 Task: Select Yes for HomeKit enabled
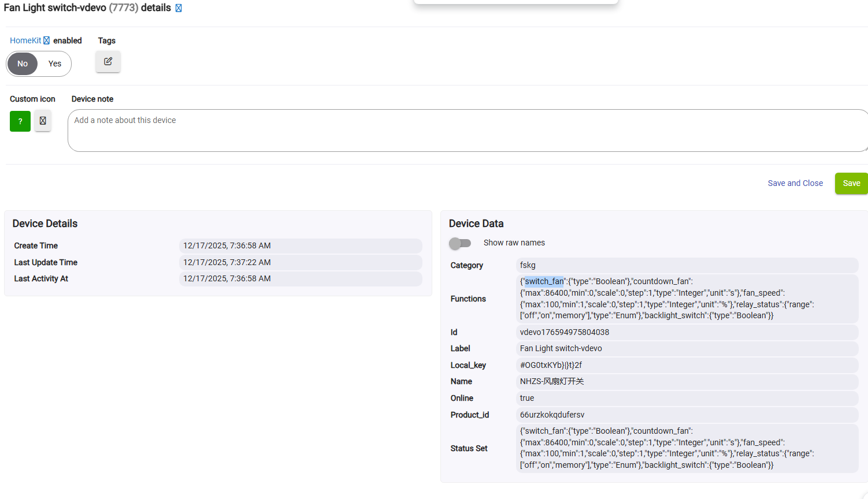[x=55, y=64]
